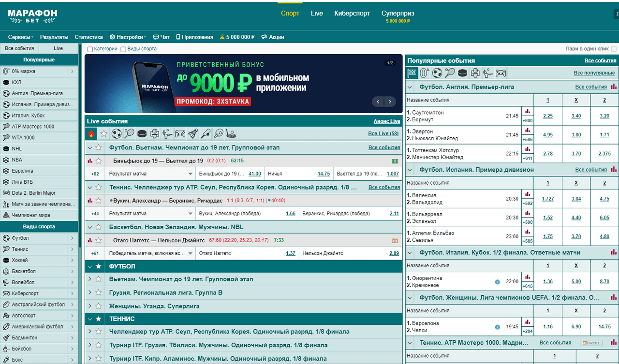The height and width of the screenshot is (364, 619).
Task: Toggle the Пари в один клик checkbox
Action: coord(614,49)
